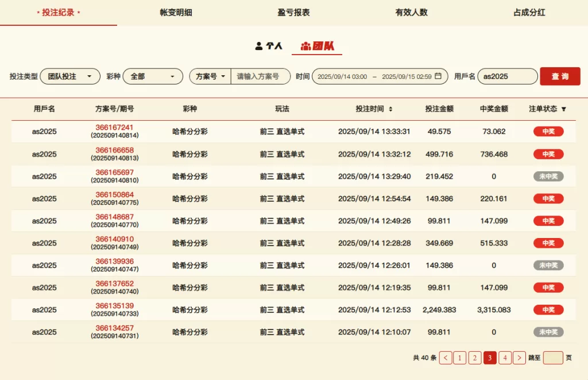Go to previous page with left arrow
588x380 pixels.
click(446, 358)
